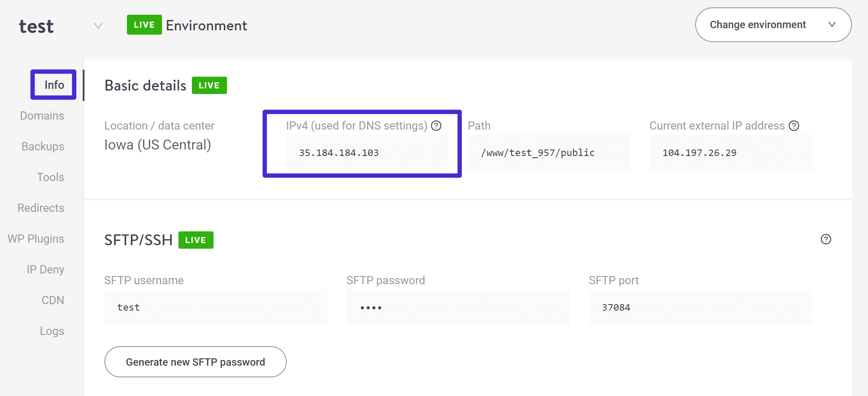This screenshot has height=396, width=868.
Task: Open the SFTP/SSH section help icon
Action: point(826,239)
